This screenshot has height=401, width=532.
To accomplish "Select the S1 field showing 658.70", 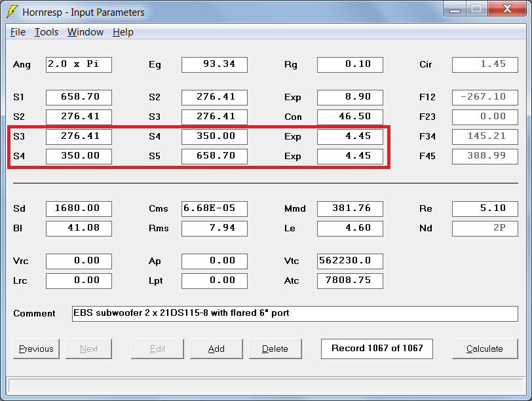I will (79, 98).
